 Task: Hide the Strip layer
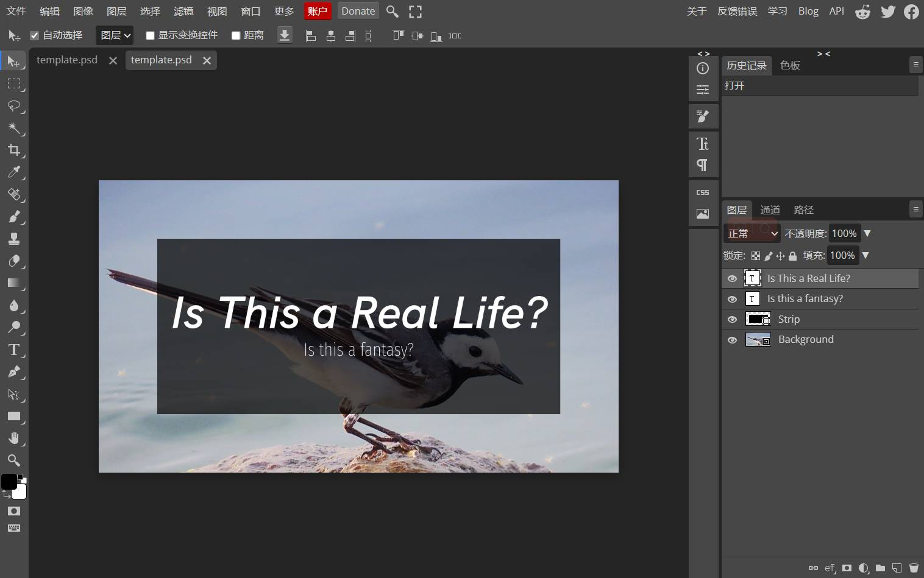[x=733, y=319]
